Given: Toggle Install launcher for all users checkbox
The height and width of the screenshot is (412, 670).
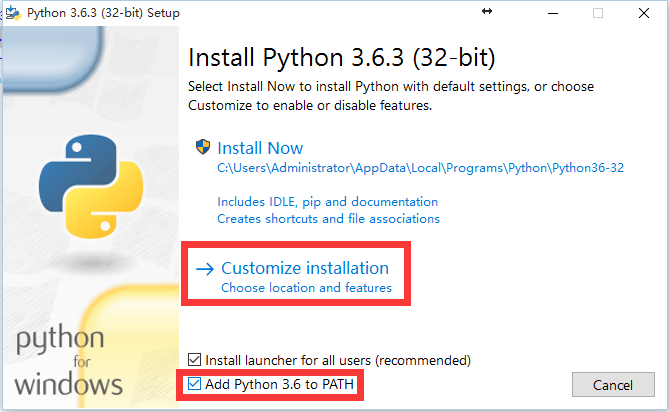Looking at the screenshot, I should [195, 359].
